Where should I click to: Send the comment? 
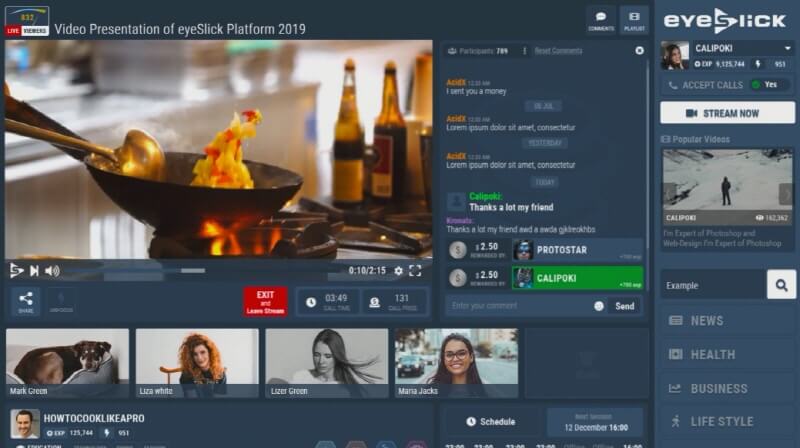624,306
